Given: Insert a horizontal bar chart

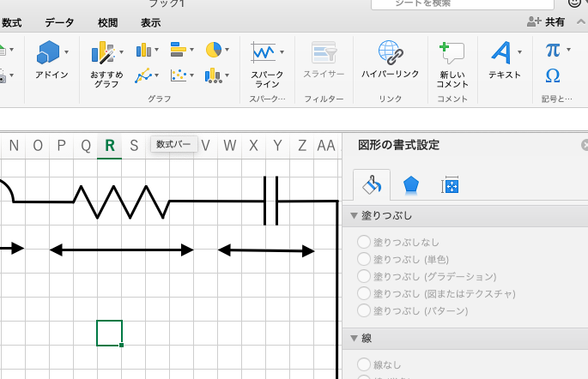Looking at the screenshot, I should pos(179,50).
